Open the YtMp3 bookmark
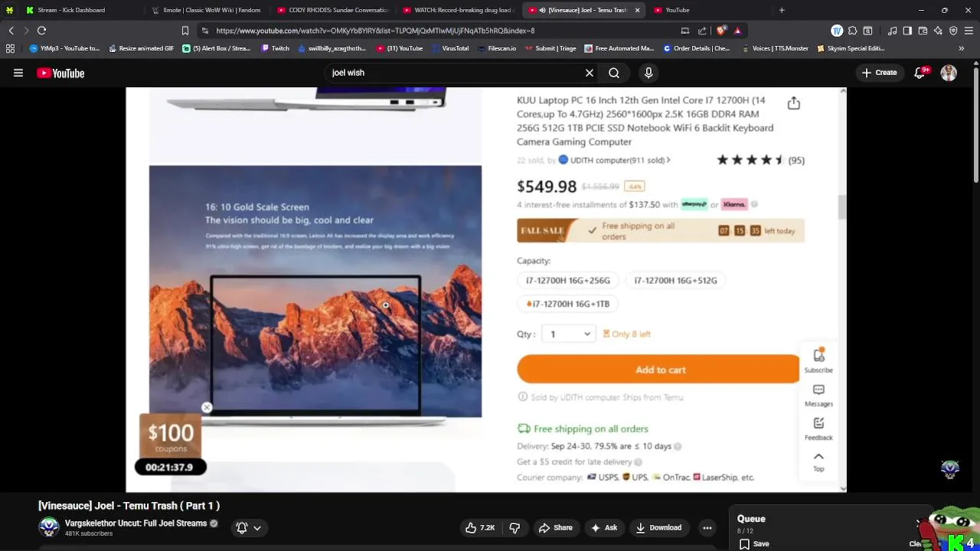This screenshot has width=980, height=551. click(64, 48)
